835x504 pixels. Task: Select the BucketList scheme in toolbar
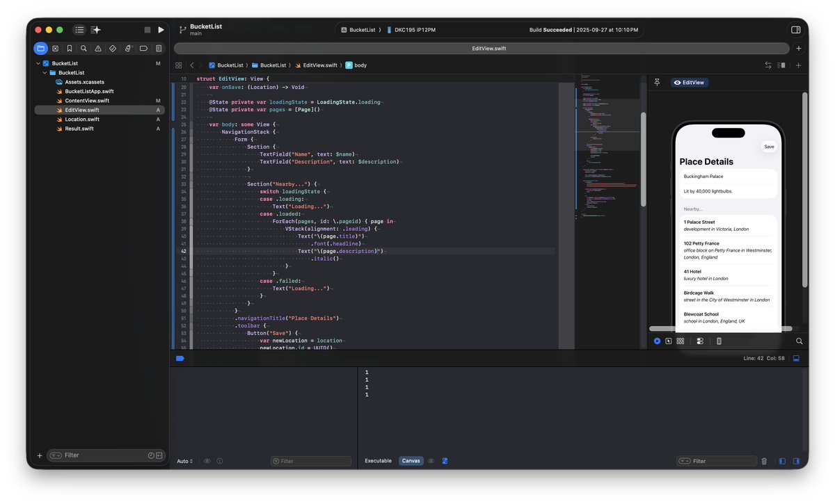click(x=358, y=30)
